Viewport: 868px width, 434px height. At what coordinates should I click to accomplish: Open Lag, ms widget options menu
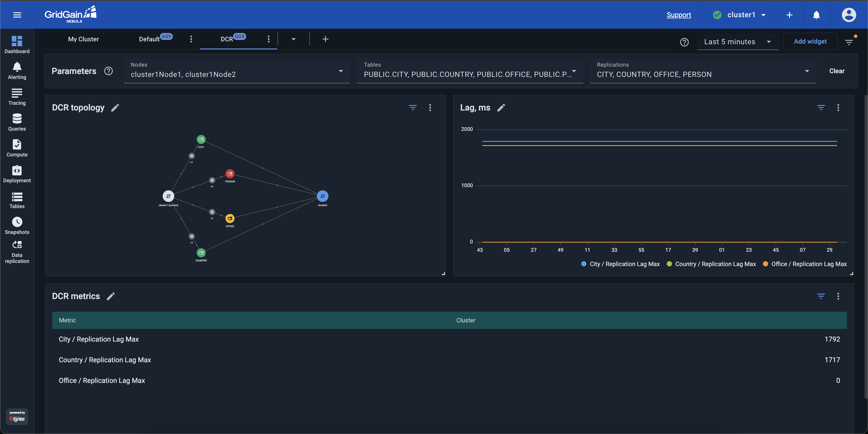838,107
